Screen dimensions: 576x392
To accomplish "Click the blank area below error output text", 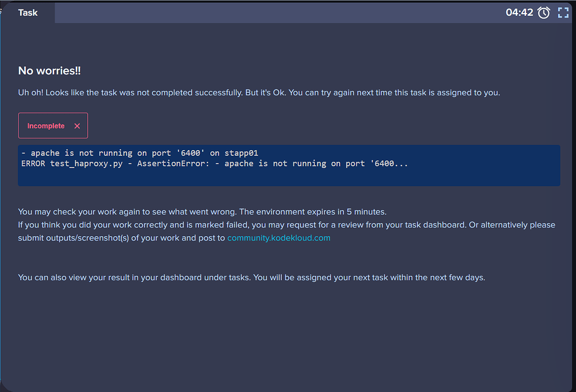I will [281, 177].
